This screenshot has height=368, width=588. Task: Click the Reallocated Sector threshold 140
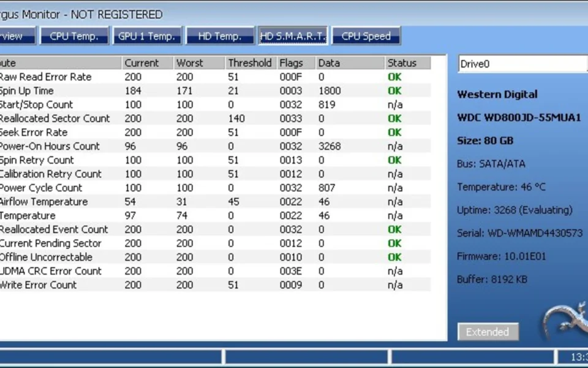[236, 118]
